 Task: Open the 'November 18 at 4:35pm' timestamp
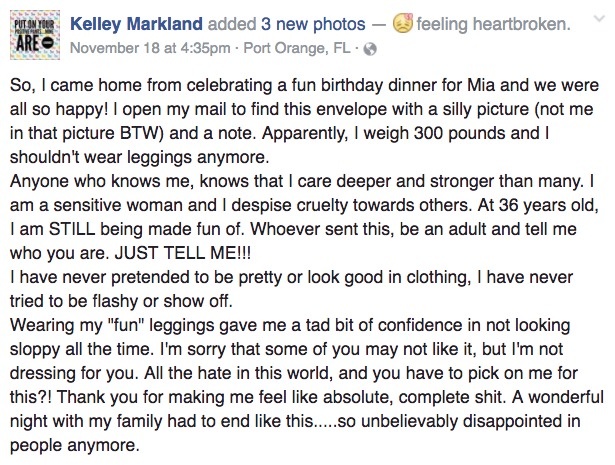pyautogui.click(x=150, y=48)
